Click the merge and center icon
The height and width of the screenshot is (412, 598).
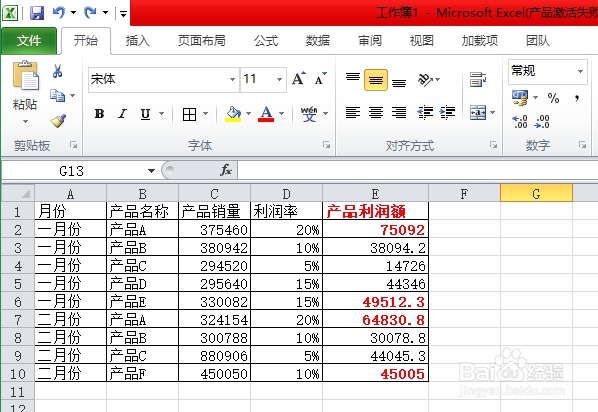pos(478,113)
